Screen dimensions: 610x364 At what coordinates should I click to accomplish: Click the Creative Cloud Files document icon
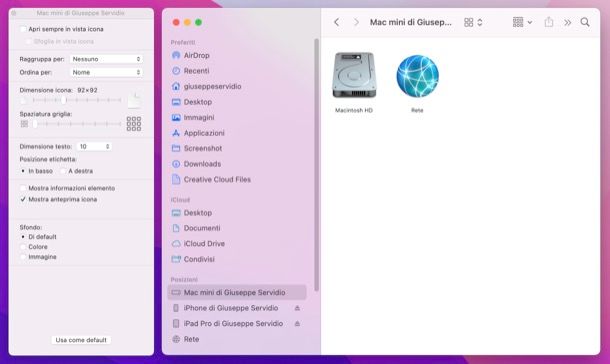pyautogui.click(x=176, y=179)
